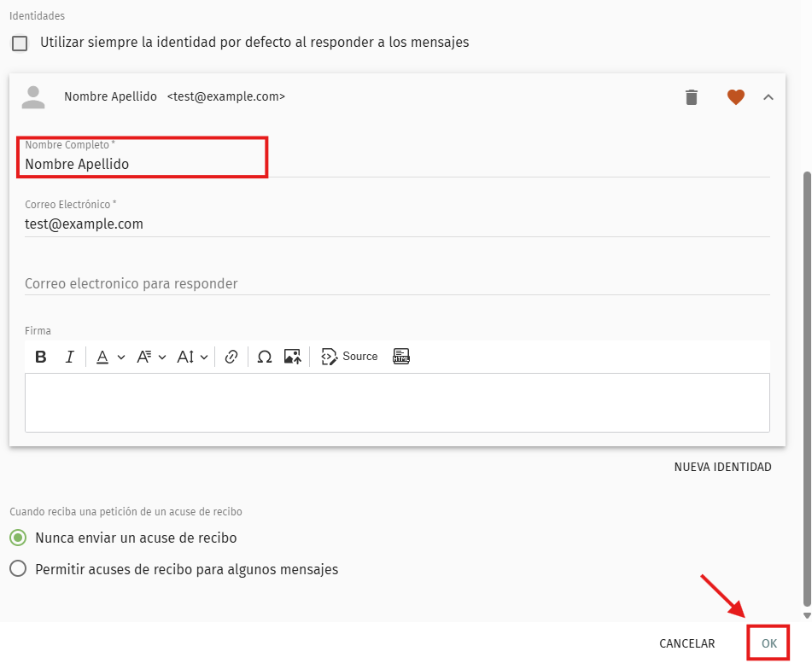Click the NUEVA IDENTIDAD button
The height and width of the screenshot is (663, 812).
click(x=722, y=467)
